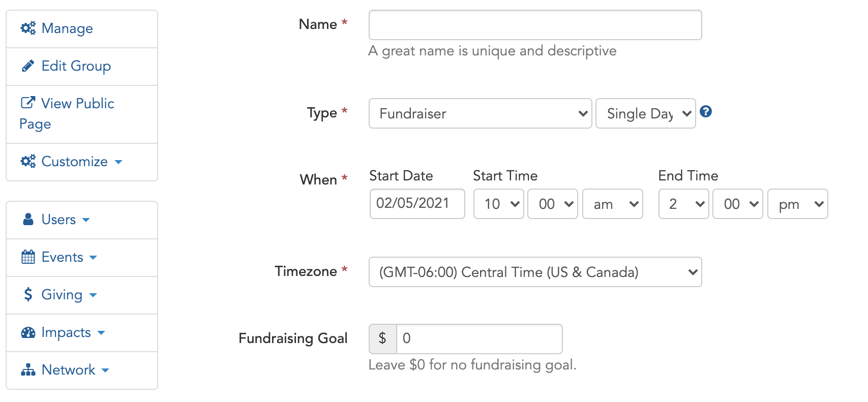Click the Users person icon
Image resolution: width=868 pixels, height=402 pixels.
[x=28, y=219]
